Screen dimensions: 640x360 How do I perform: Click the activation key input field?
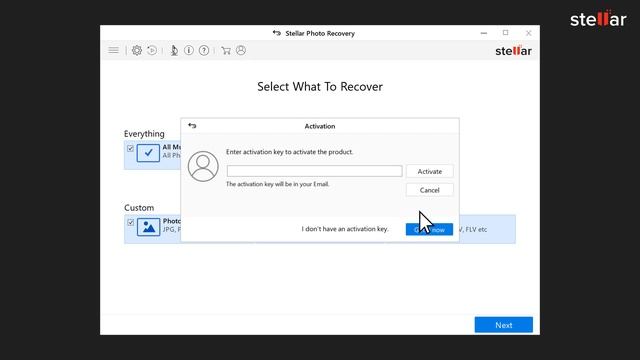click(x=314, y=171)
